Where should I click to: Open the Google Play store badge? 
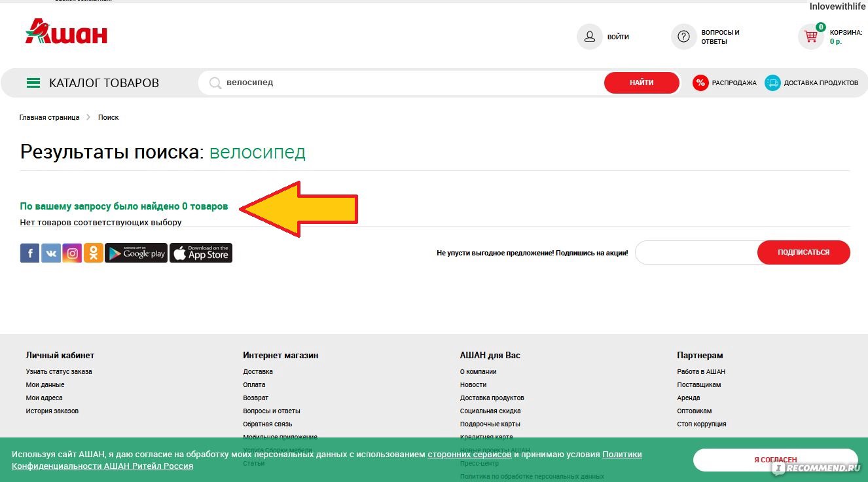pyautogui.click(x=136, y=253)
